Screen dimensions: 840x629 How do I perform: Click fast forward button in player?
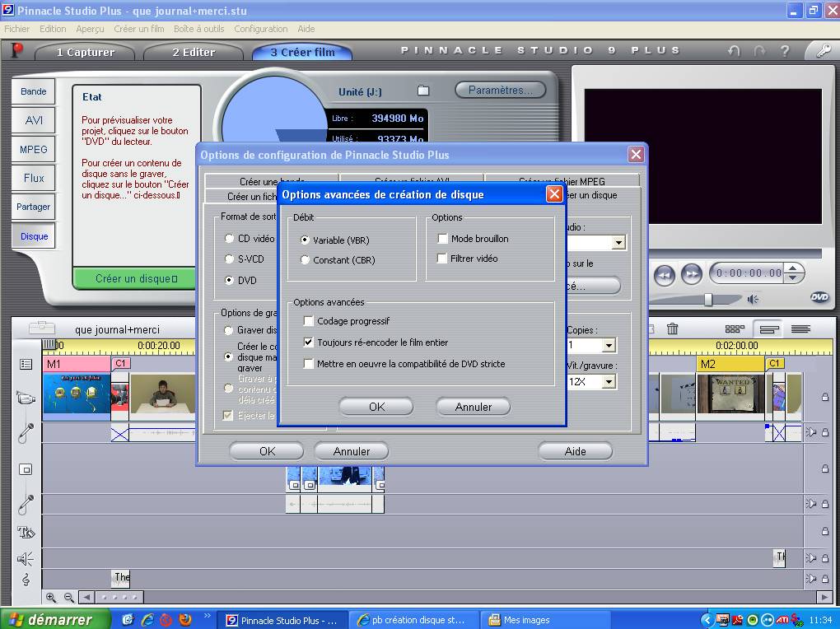tap(692, 275)
